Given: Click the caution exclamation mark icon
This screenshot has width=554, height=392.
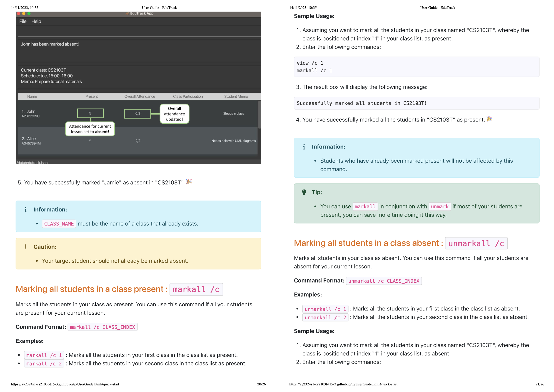Looking at the screenshot, I should click(26, 247).
